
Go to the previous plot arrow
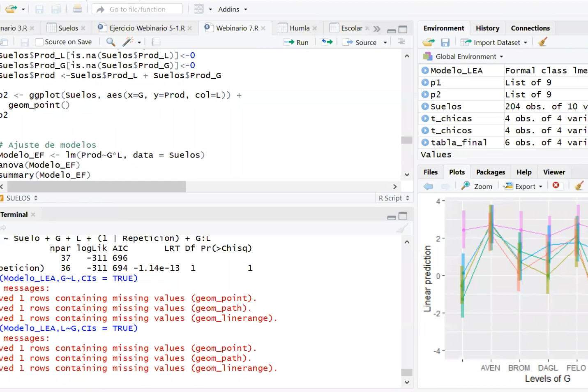(x=428, y=186)
